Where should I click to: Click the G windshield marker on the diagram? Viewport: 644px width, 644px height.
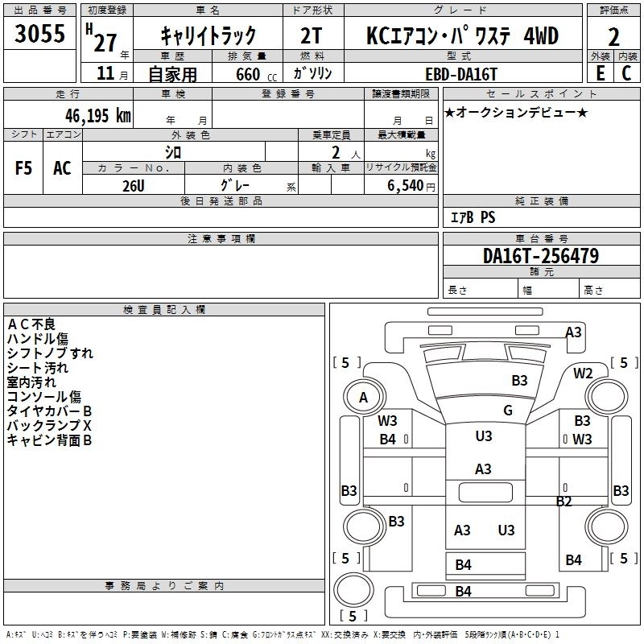(x=507, y=411)
